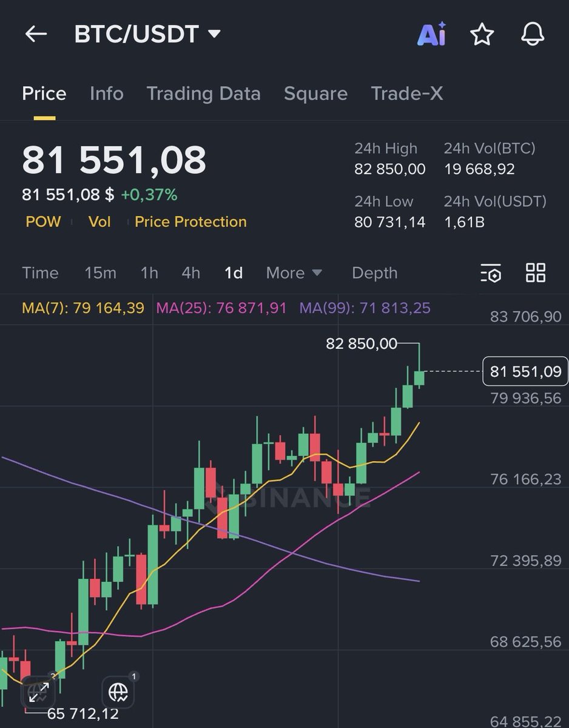Image resolution: width=569 pixels, height=728 pixels.
Task: Tap the 64 855,22 price axis label
Action: click(526, 721)
